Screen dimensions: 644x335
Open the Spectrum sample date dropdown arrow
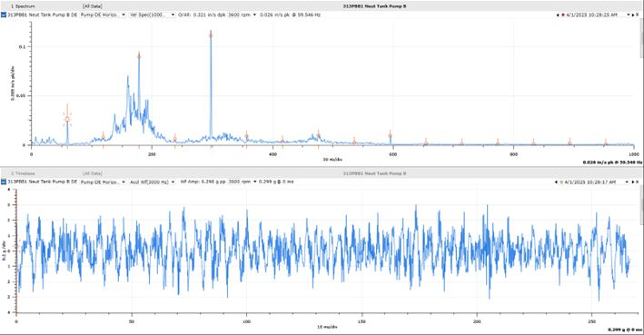pos(628,15)
